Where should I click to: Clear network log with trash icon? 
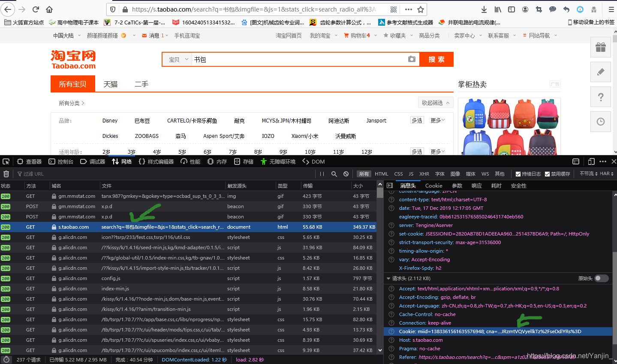[x=6, y=174]
